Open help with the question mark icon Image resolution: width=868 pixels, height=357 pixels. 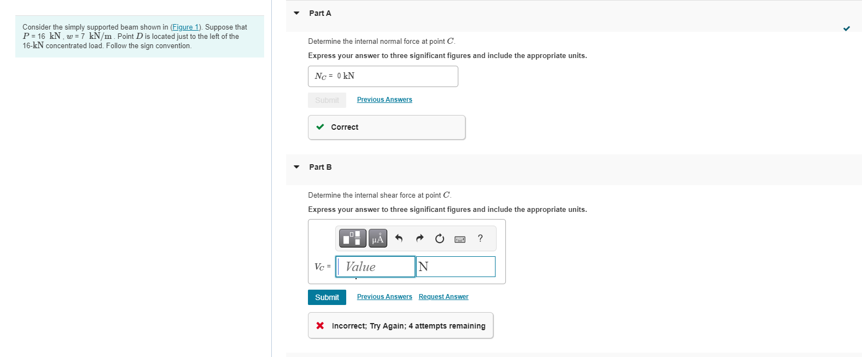(x=480, y=238)
